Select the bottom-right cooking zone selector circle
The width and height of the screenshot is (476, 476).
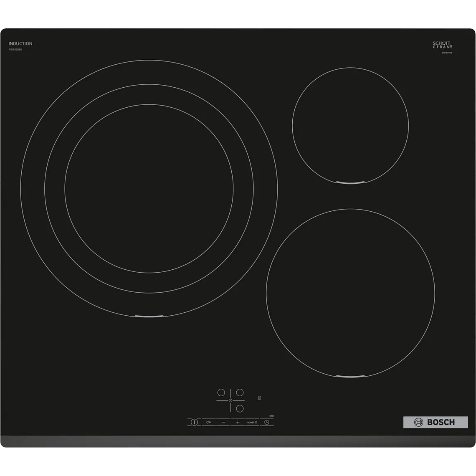point(240,408)
